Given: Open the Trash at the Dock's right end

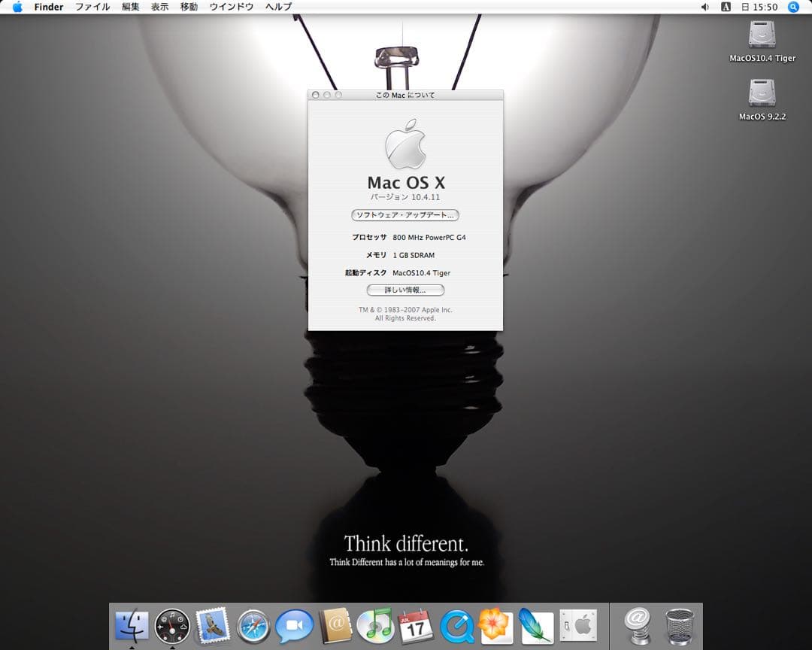Looking at the screenshot, I should pos(679,627).
